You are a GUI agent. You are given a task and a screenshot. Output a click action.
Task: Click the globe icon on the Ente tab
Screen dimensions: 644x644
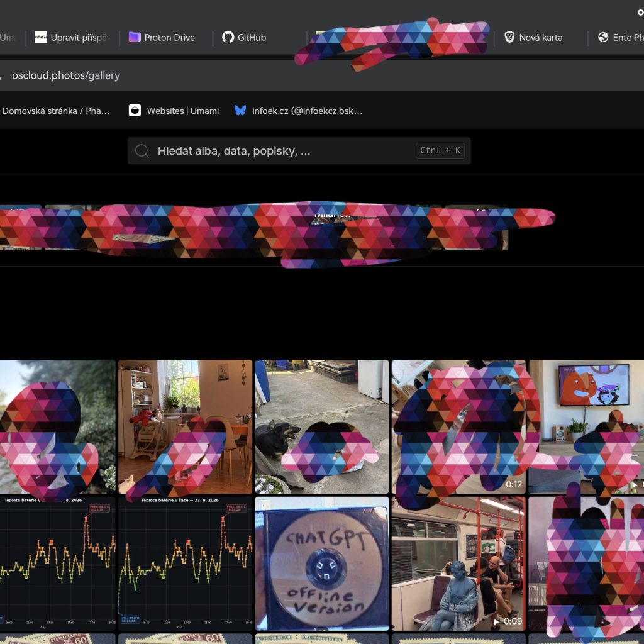(603, 37)
